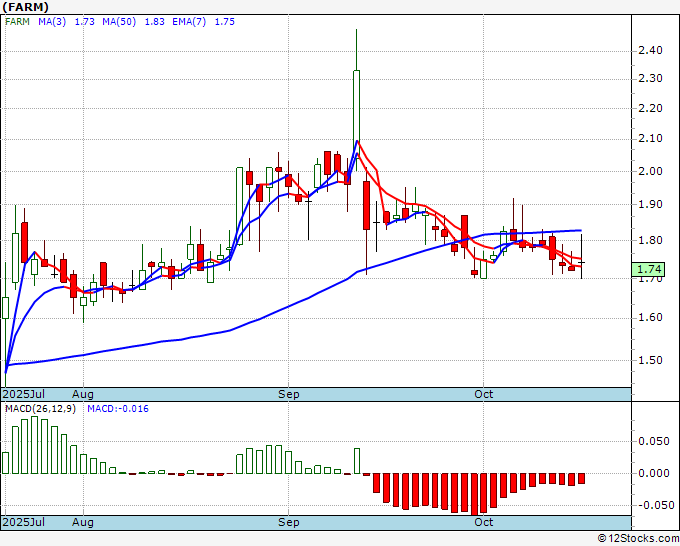
Task: Click Sep on the MACD panel axis
Action: 288,522
